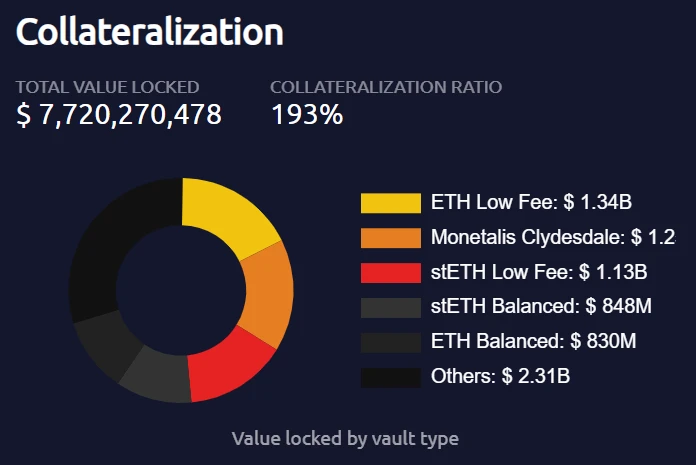This screenshot has width=696, height=465.
Task: Click the total value locked amount
Action: 119,116
